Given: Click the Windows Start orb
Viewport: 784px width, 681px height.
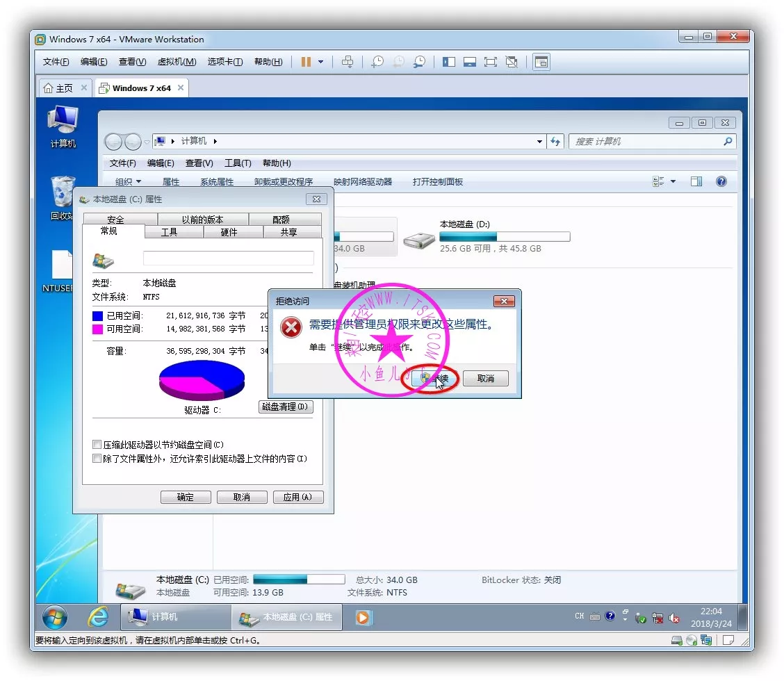Looking at the screenshot, I should [55, 617].
